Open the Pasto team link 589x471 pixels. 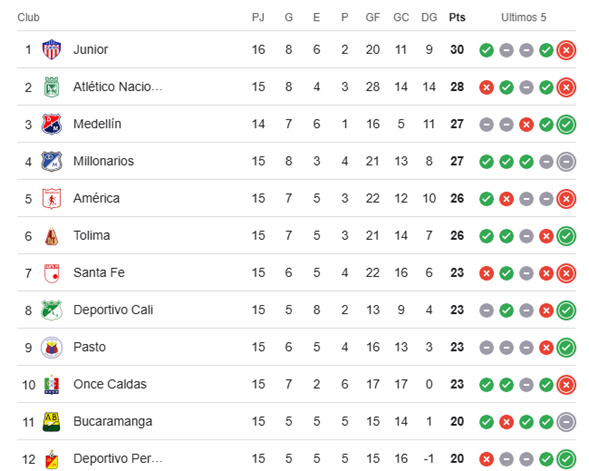(89, 347)
